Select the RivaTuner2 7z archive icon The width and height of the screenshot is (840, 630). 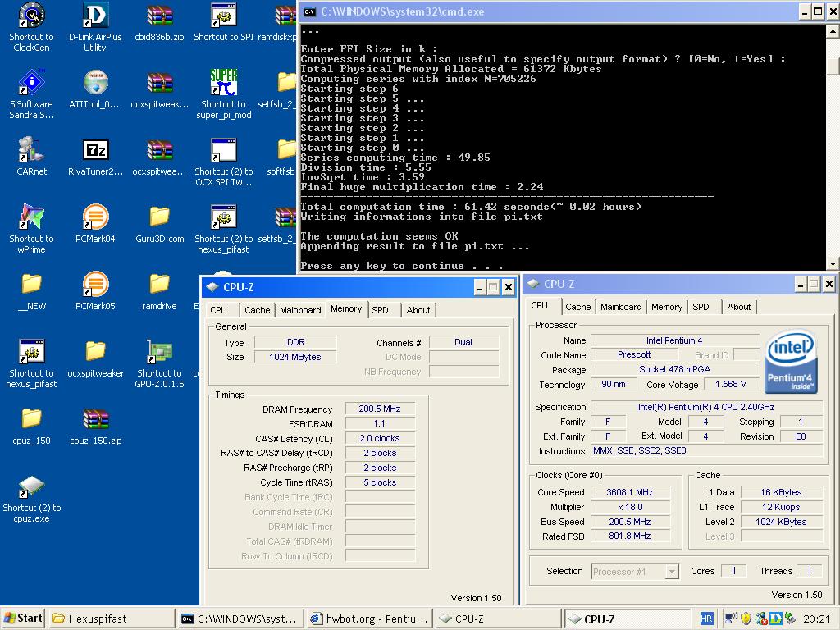click(95, 150)
